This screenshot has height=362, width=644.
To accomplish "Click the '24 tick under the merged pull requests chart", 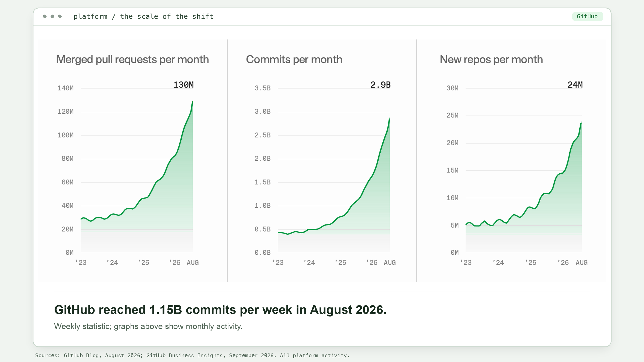I will coord(112,263).
